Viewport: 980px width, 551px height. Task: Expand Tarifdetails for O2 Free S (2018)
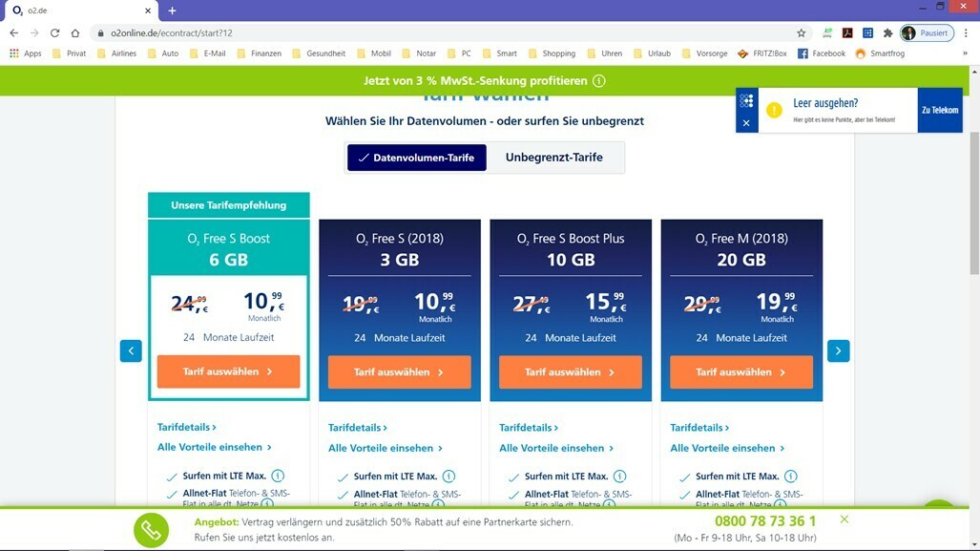click(x=358, y=428)
